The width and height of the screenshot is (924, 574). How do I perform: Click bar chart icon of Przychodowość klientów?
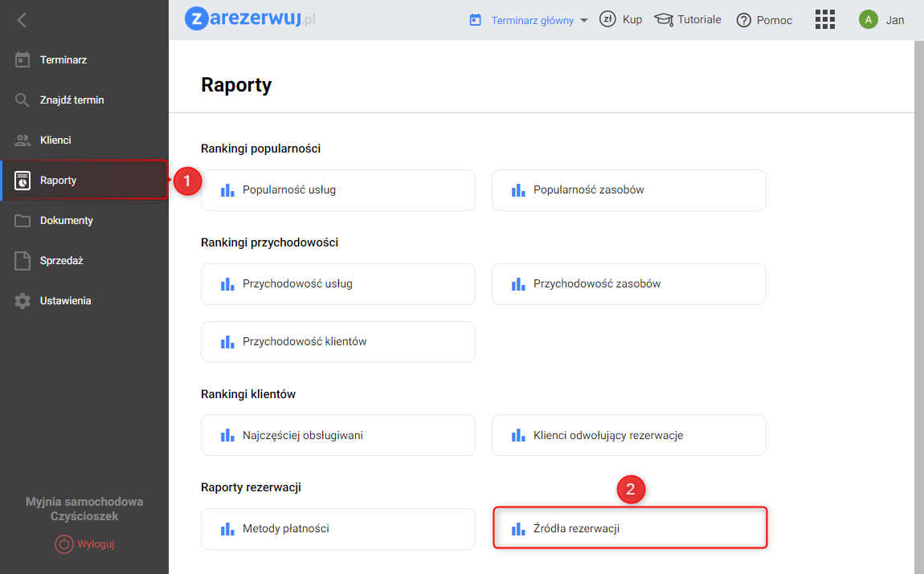[x=227, y=342]
